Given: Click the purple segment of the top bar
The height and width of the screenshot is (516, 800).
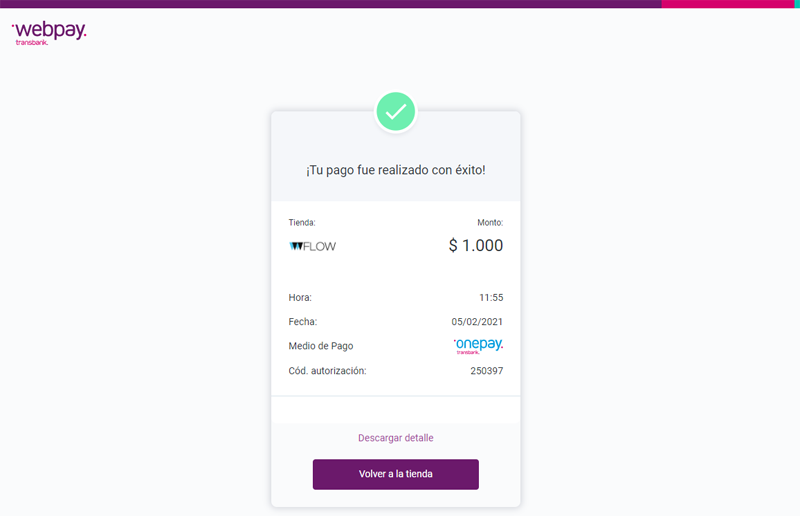Looking at the screenshot, I should (x=331, y=4).
